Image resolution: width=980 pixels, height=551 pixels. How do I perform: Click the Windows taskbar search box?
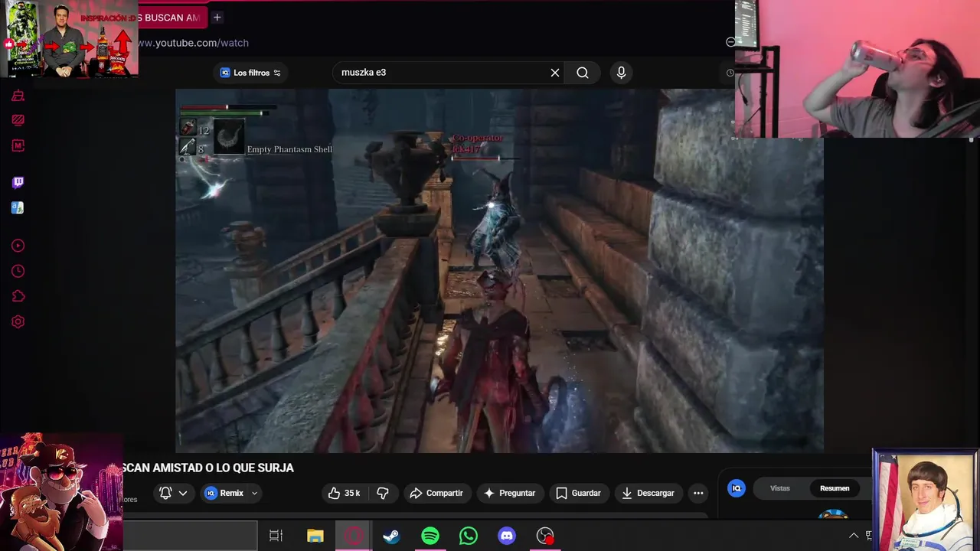[190, 536]
